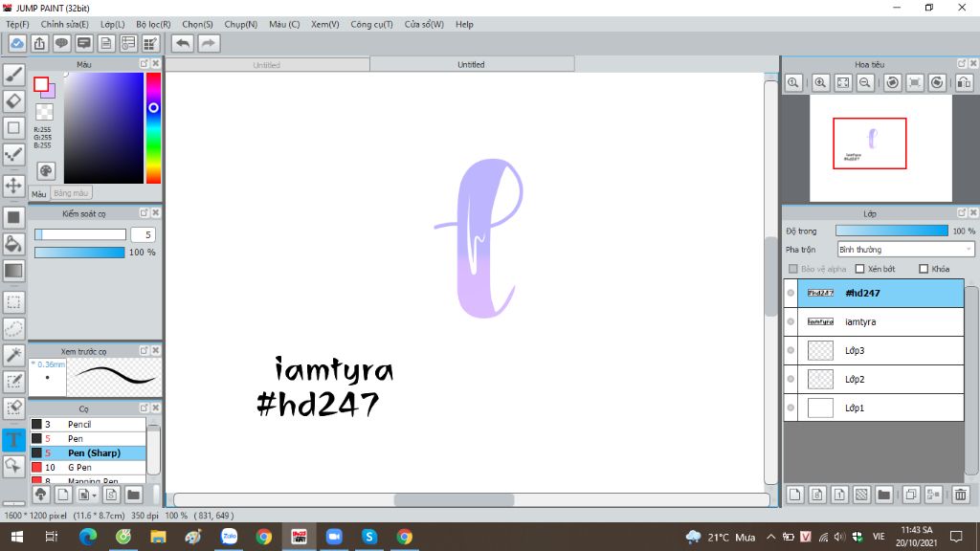Pop out the Cọ brush panel

click(144, 408)
